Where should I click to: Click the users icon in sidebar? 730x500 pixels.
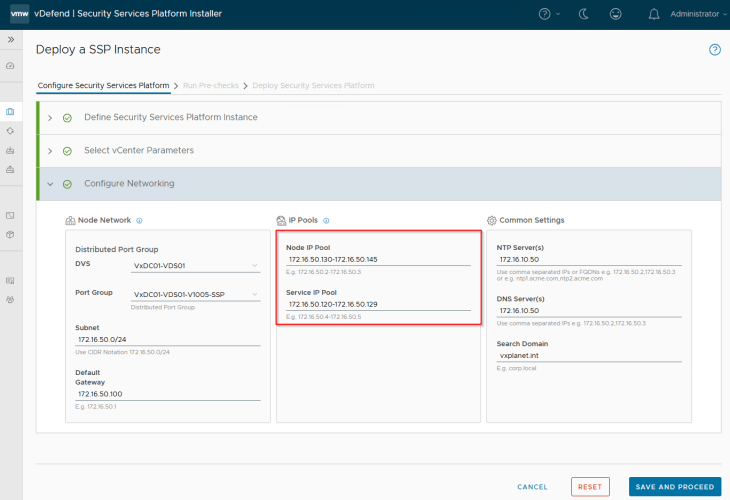coord(10,299)
